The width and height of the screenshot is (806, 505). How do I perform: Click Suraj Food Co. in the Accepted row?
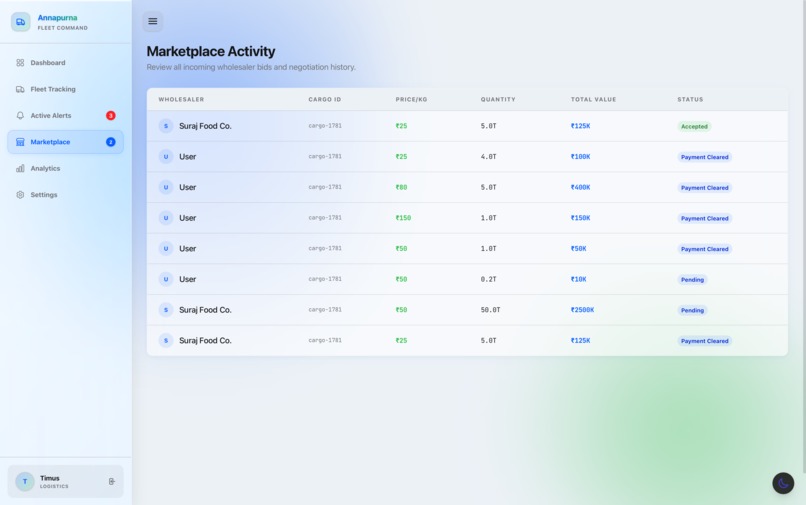(x=205, y=126)
